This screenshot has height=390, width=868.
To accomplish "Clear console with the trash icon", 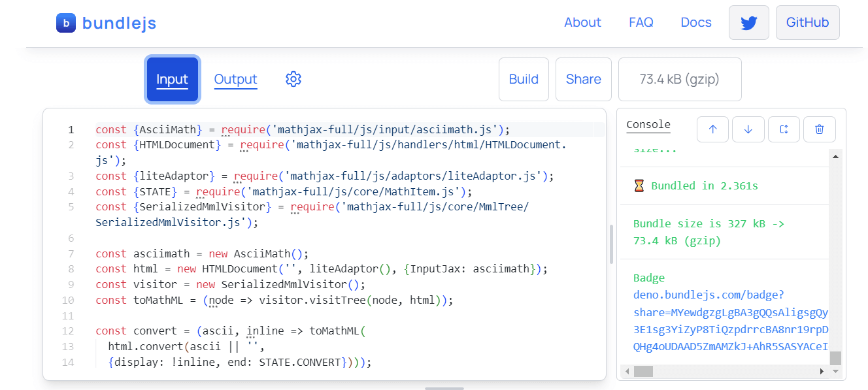I will pos(819,129).
